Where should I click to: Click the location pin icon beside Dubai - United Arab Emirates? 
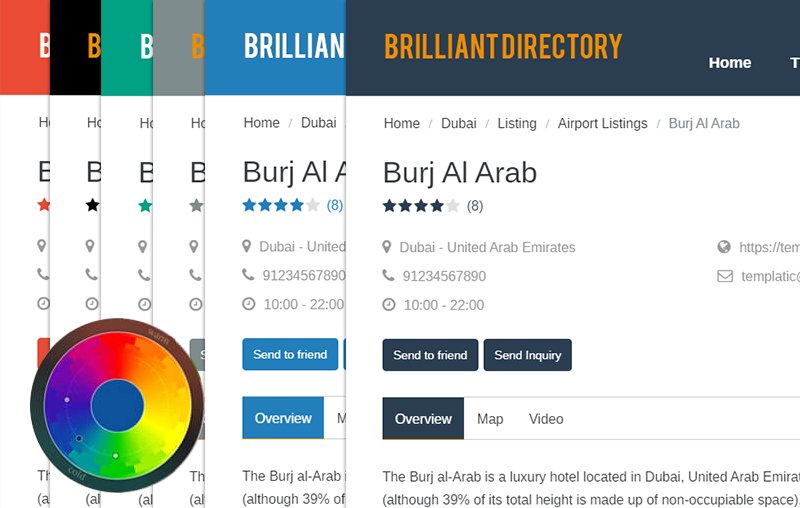(x=387, y=247)
